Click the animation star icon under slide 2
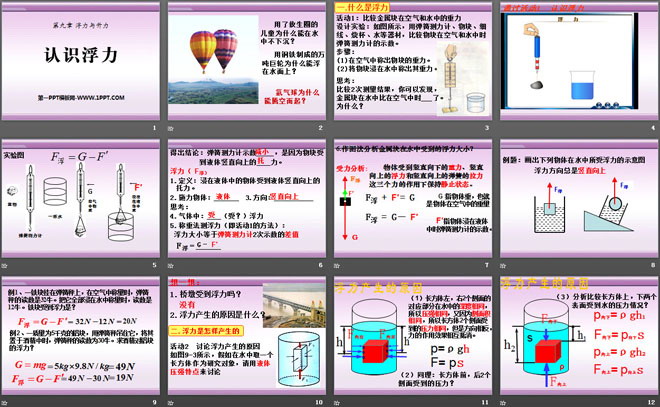The image size is (660, 407). pos(171,128)
